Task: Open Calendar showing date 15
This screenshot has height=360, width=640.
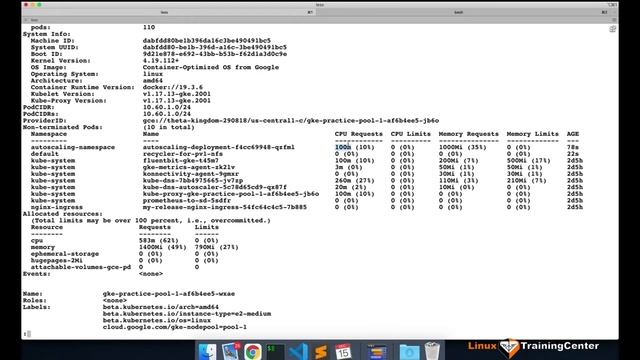Action: coord(343,351)
